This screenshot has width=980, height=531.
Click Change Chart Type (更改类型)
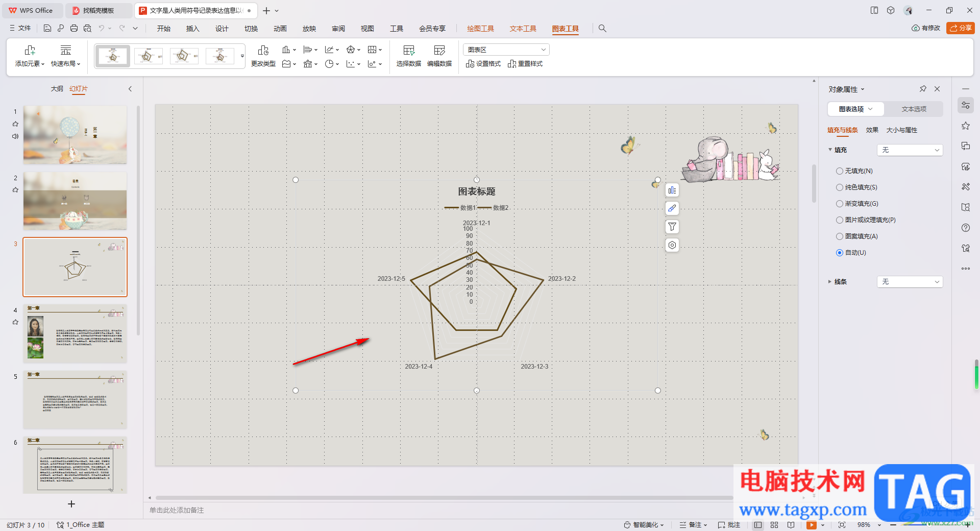[263, 56]
